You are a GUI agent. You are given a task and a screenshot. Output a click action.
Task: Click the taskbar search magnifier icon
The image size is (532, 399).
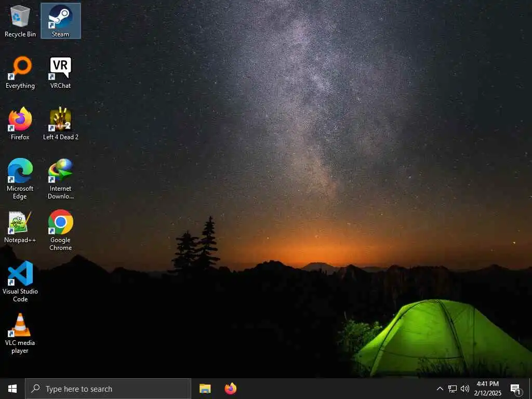tap(35, 389)
